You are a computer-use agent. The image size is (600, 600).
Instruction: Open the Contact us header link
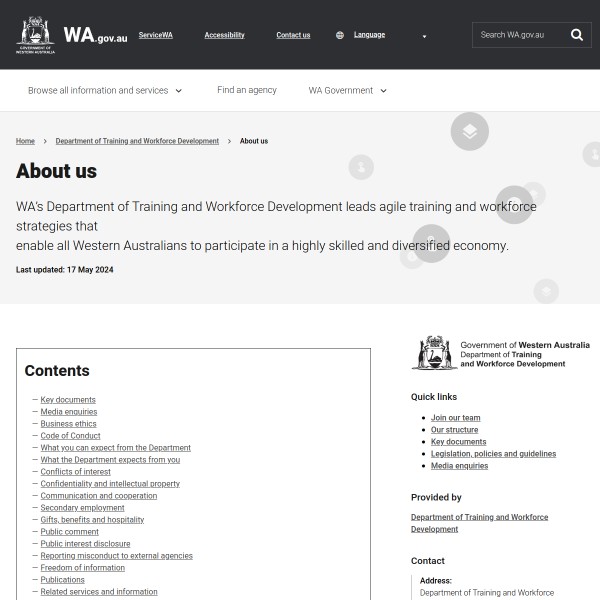pyautogui.click(x=293, y=35)
